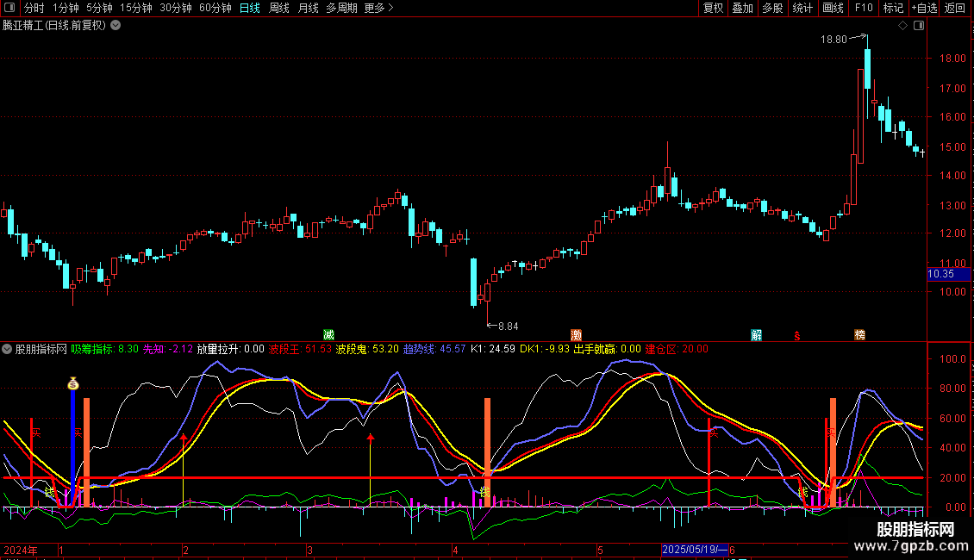Click the 2025/05/19 date label
974x560 pixels.
[x=695, y=550]
